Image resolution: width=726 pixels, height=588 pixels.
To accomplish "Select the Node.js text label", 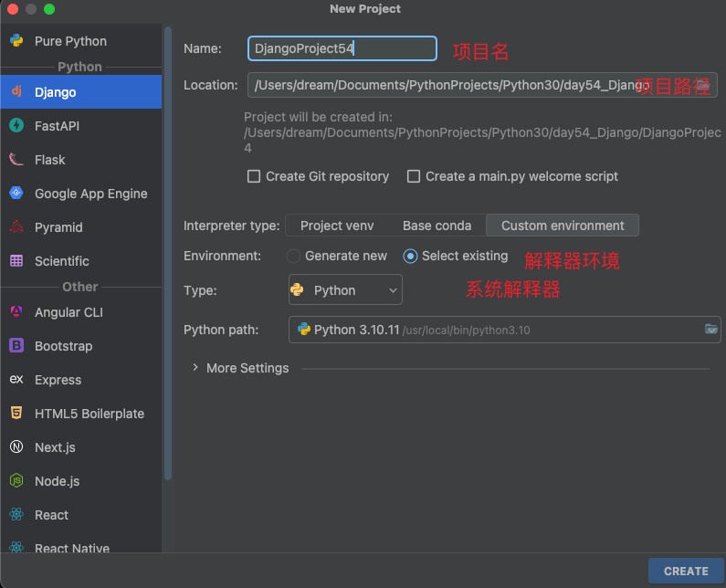I will point(58,481).
